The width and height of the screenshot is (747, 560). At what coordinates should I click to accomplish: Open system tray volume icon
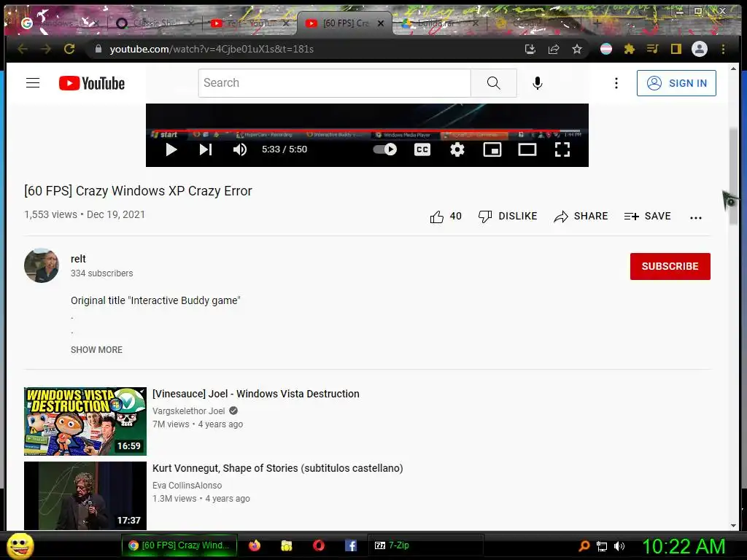point(619,546)
